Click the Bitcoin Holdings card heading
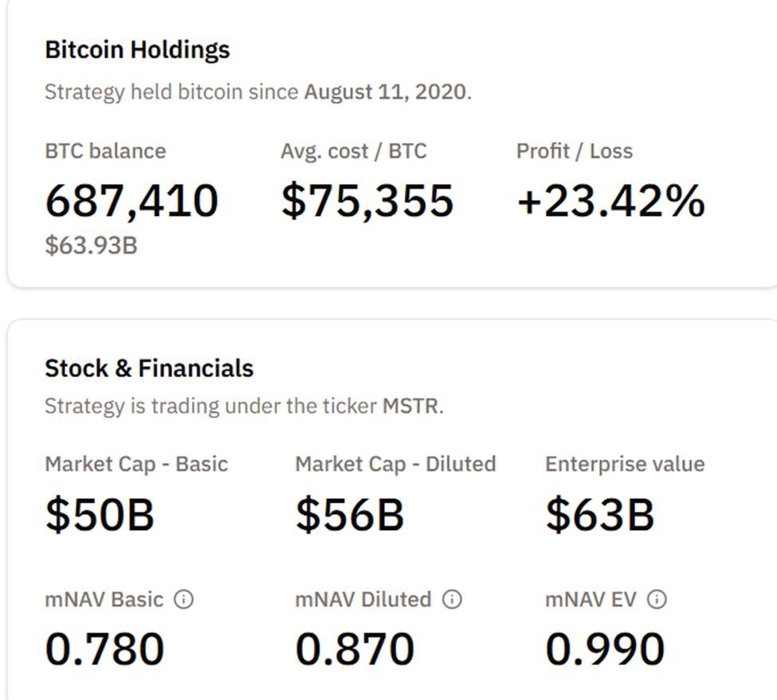 137,49
